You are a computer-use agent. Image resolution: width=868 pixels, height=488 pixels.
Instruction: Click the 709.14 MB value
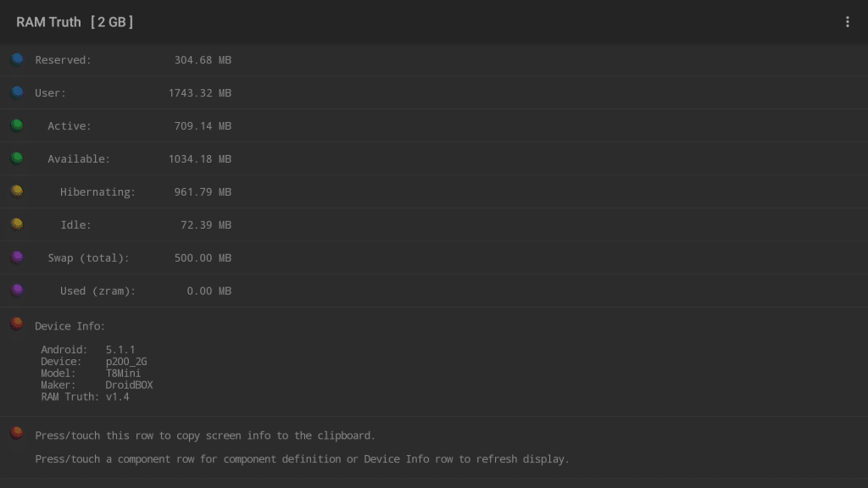coord(203,126)
